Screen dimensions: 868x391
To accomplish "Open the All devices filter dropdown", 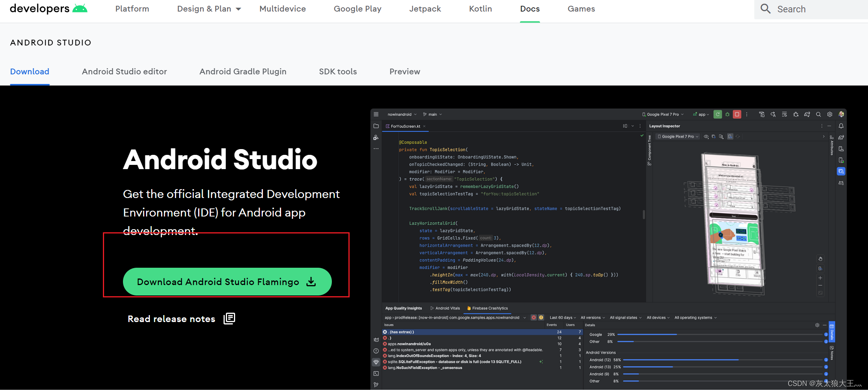I will coord(658,318).
